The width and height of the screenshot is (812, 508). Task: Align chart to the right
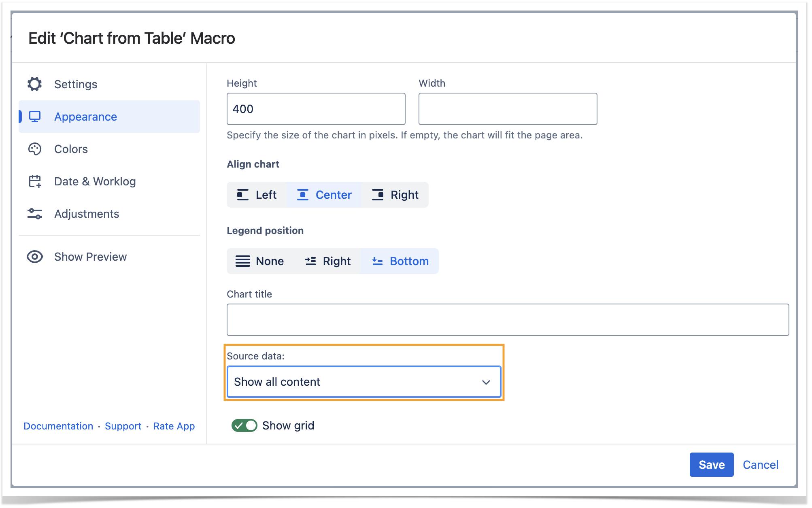[395, 195]
